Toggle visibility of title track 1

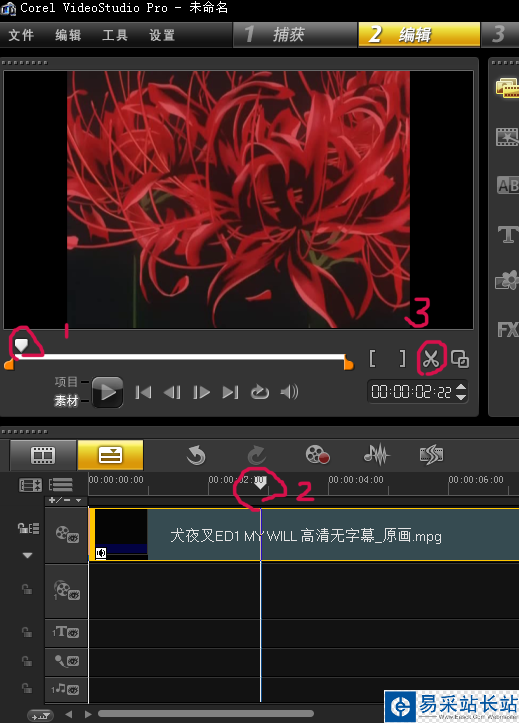(66, 632)
